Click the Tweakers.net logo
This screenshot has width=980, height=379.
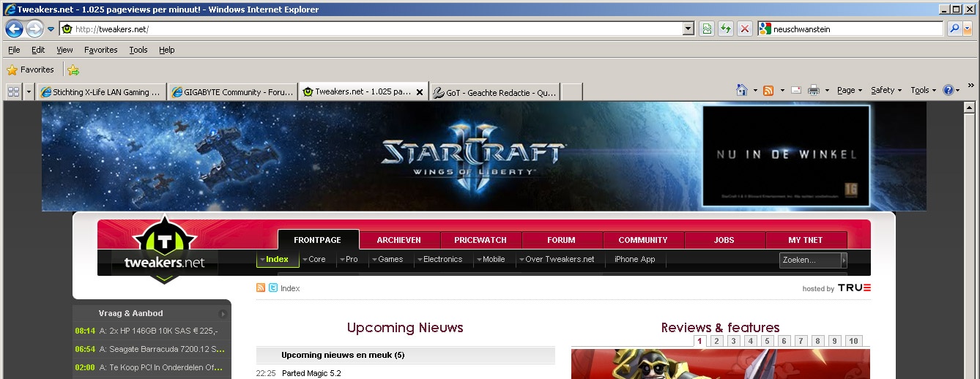click(165, 249)
